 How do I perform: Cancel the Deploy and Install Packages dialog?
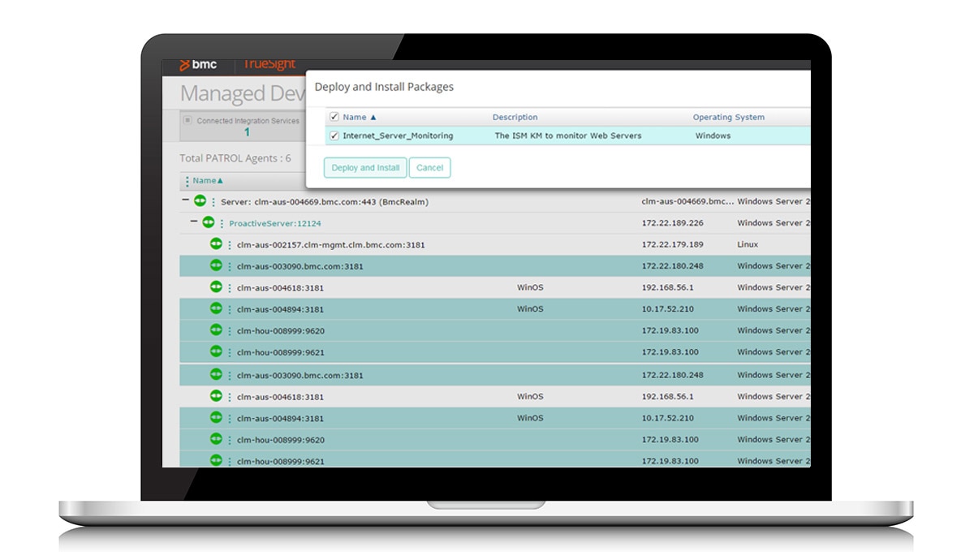[429, 168]
